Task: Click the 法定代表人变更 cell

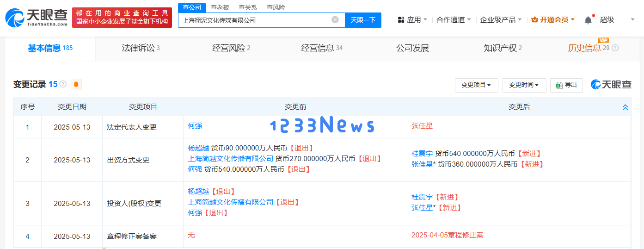Action: click(x=143, y=127)
